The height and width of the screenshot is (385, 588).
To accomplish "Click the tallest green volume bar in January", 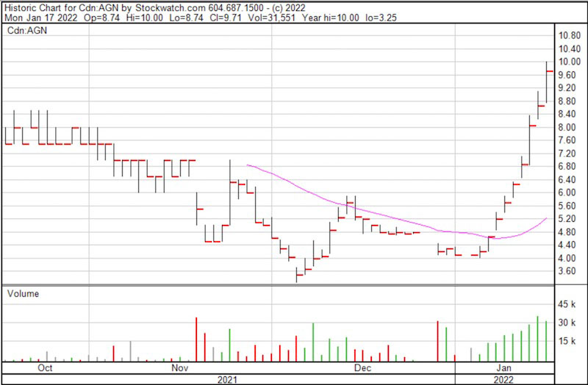I will tap(538, 339).
